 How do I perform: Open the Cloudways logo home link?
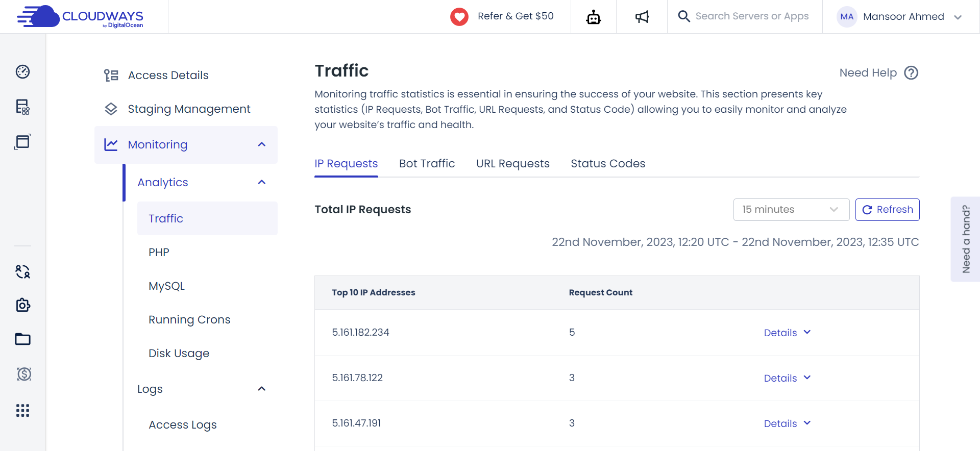[x=80, y=17]
